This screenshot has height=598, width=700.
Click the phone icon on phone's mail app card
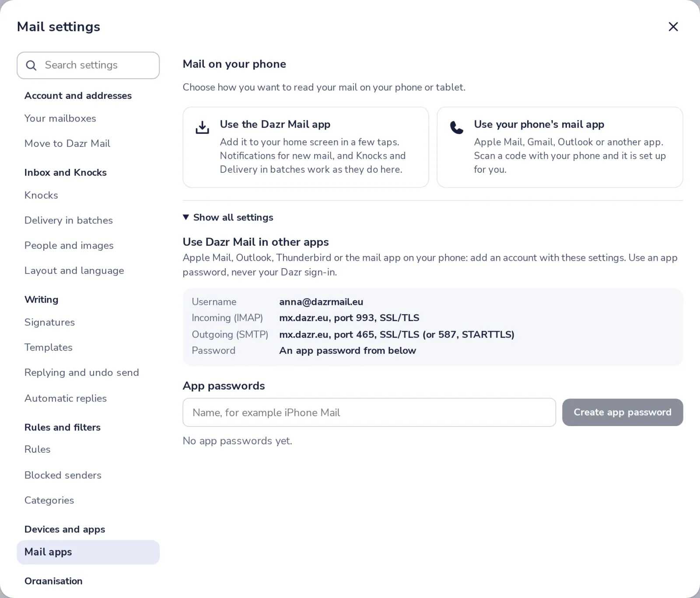click(456, 127)
